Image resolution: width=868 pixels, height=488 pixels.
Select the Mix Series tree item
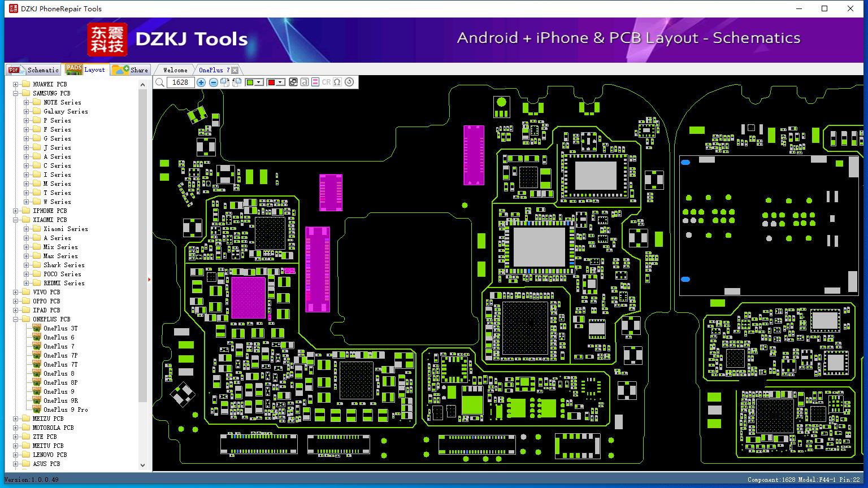[60, 247]
